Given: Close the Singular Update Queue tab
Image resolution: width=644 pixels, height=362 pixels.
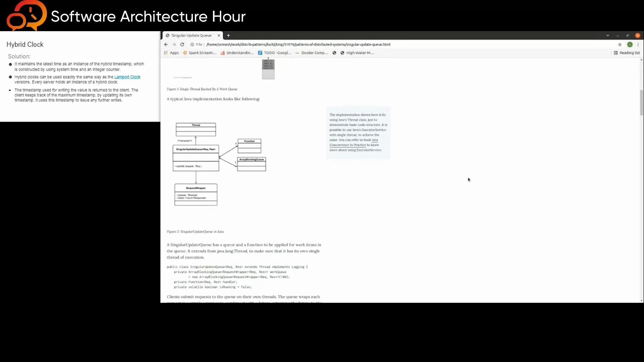Looking at the screenshot, I should pos(219,35).
